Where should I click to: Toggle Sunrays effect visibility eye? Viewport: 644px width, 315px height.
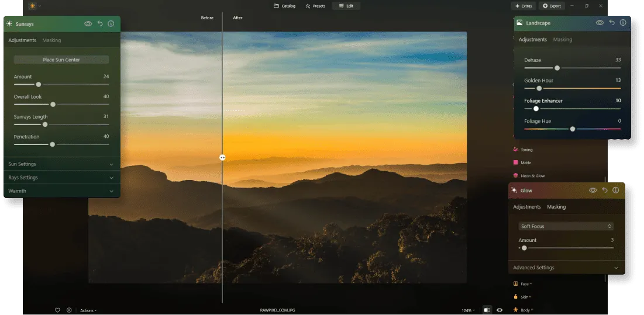coord(88,24)
